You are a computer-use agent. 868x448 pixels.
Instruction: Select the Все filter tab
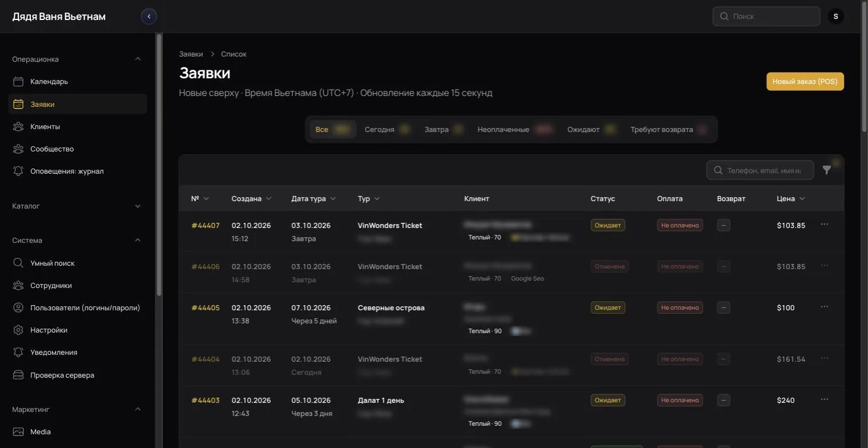[333, 130]
